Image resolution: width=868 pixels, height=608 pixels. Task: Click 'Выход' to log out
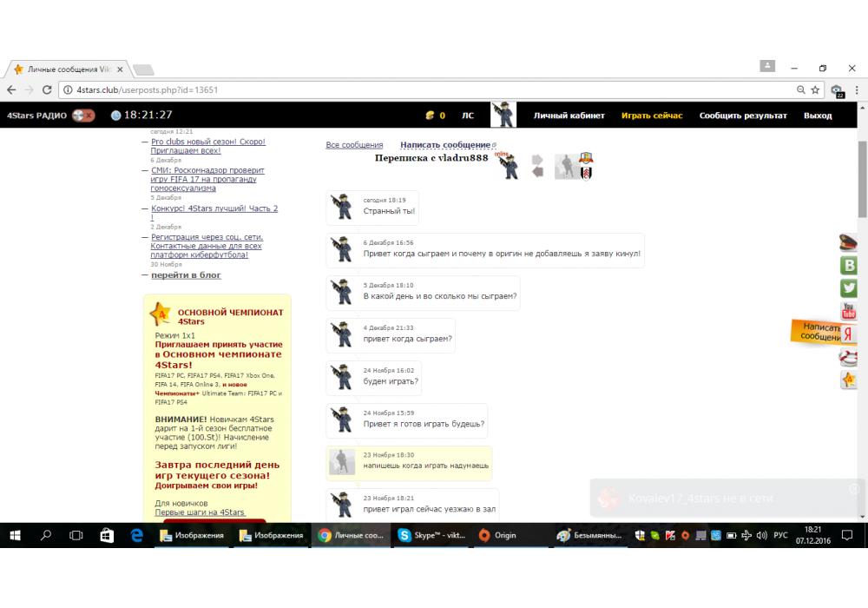[x=818, y=116]
